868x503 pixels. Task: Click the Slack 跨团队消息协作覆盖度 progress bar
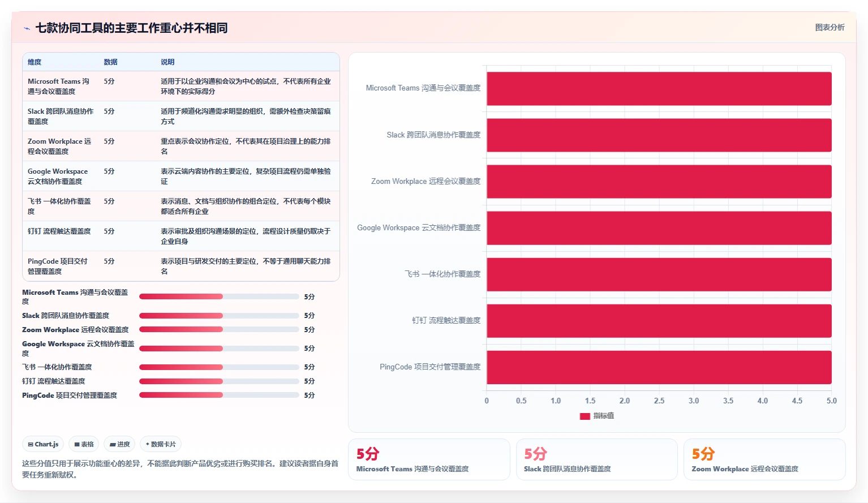(219, 315)
